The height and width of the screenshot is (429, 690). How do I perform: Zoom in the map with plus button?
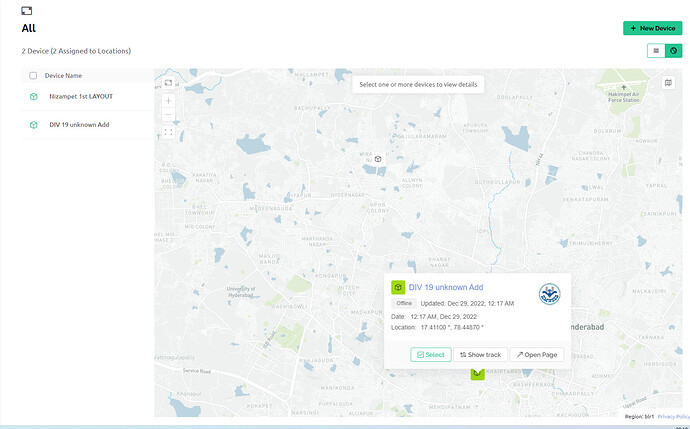[x=169, y=101]
